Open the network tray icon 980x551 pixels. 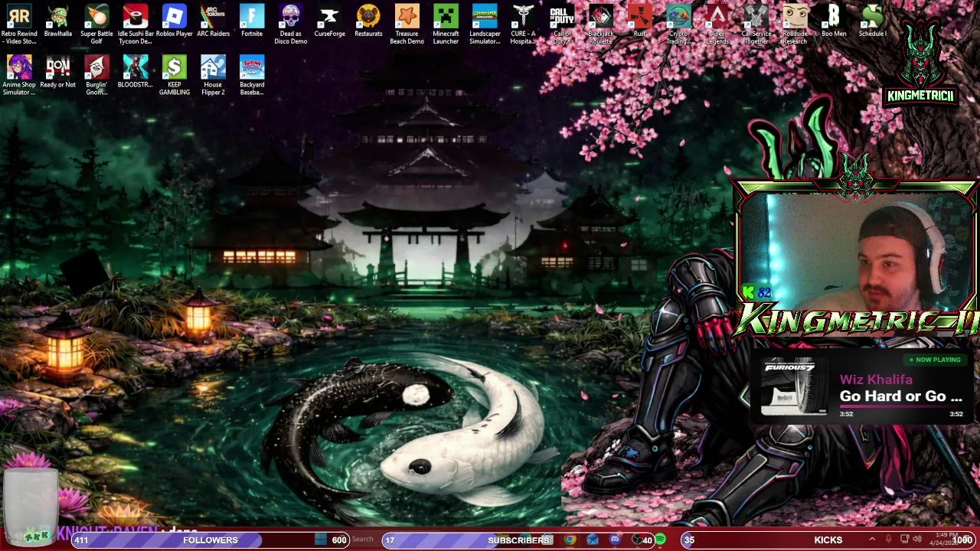click(904, 540)
